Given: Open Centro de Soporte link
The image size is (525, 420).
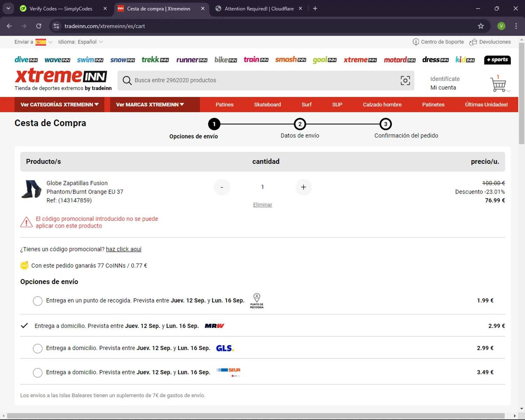Looking at the screenshot, I should tap(438, 42).
